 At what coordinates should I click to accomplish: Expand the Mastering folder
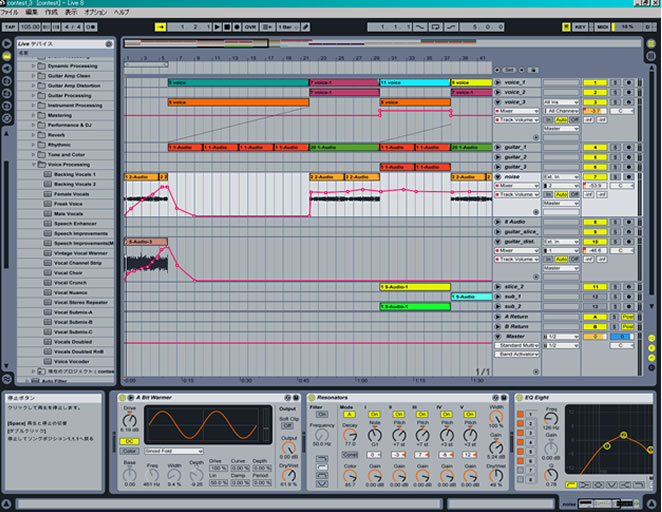(33, 115)
